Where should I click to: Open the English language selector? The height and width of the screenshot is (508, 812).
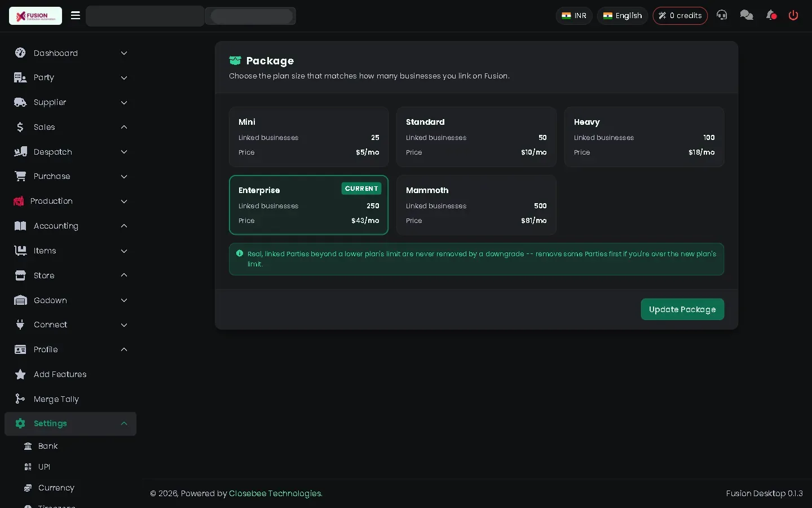pyautogui.click(x=623, y=16)
